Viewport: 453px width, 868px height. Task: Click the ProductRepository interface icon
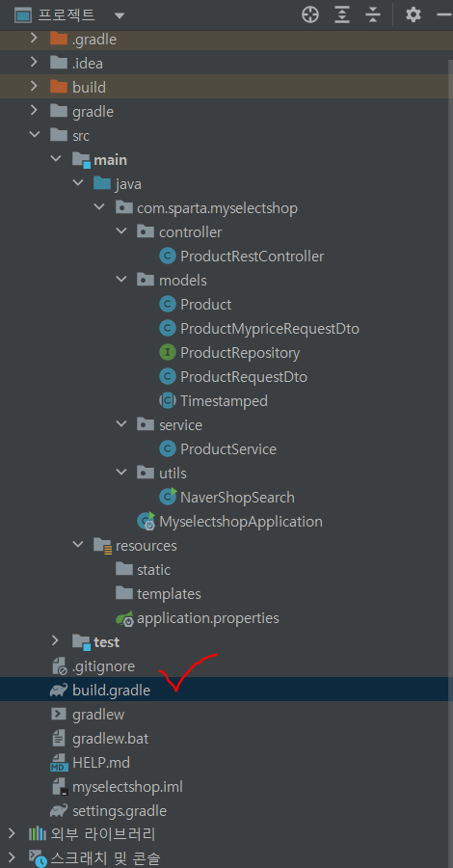[x=167, y=352]
